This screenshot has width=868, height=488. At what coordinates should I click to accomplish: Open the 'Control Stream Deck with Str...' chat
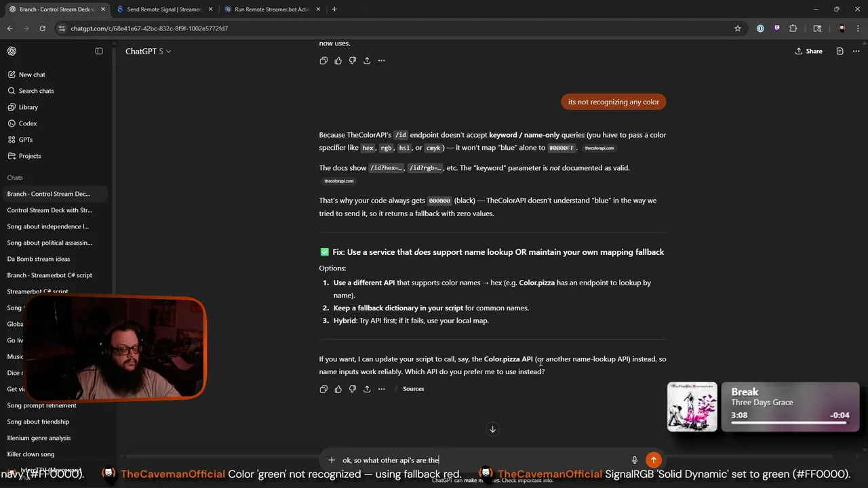(x=56, y=210)
